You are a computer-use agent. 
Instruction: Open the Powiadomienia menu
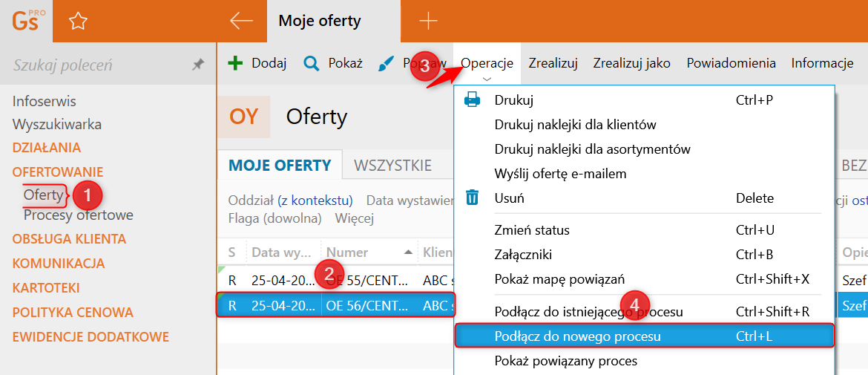[731, 63]
